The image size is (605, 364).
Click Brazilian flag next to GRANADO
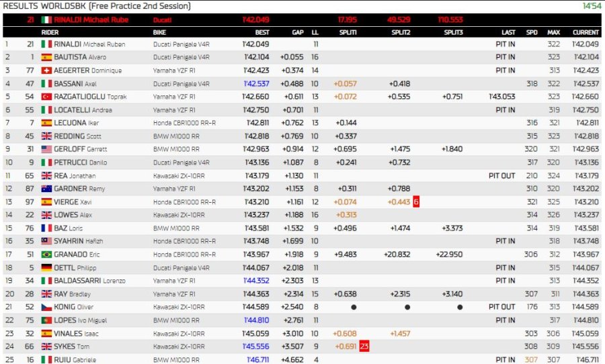(46, 254)
